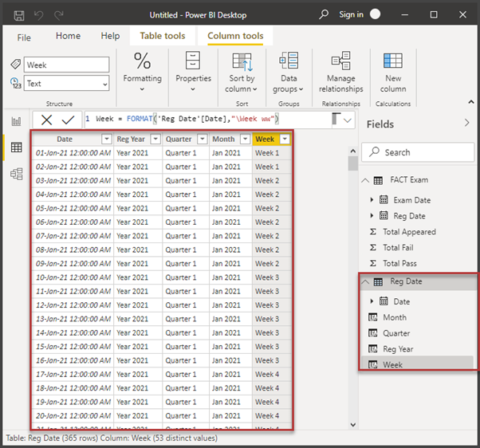Select the Column tools tab
The width and height of the screenshot is (480, 448).
[x=235, y=36]
